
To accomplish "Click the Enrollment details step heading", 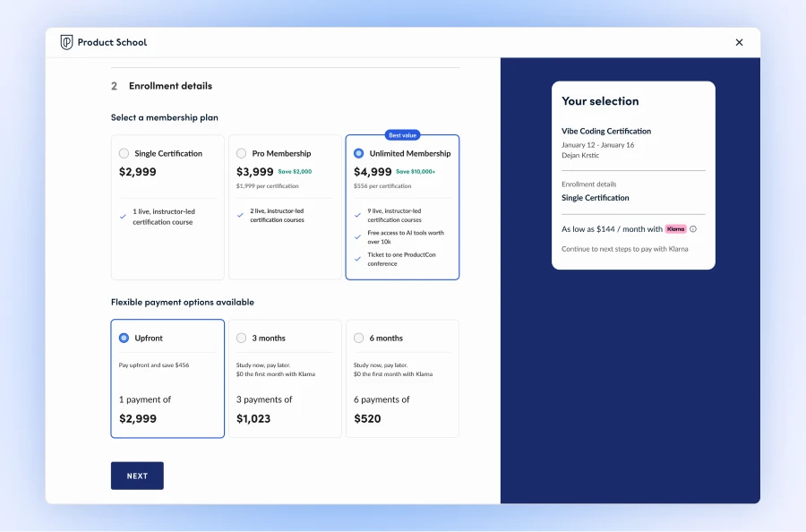I will pyautogui.click(x=171, y=86).
